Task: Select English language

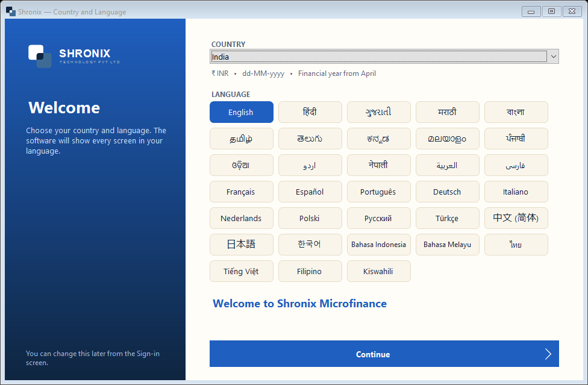Action: 242,112
